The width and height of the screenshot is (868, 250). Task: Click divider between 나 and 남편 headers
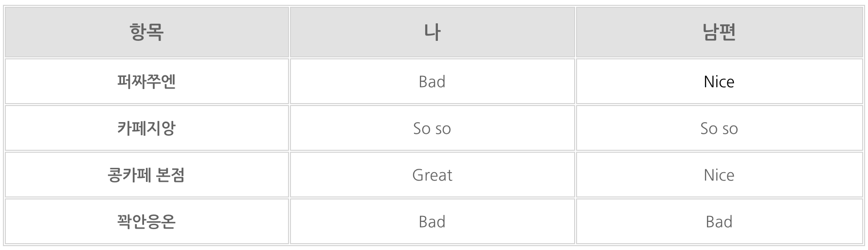coord(576,32)
